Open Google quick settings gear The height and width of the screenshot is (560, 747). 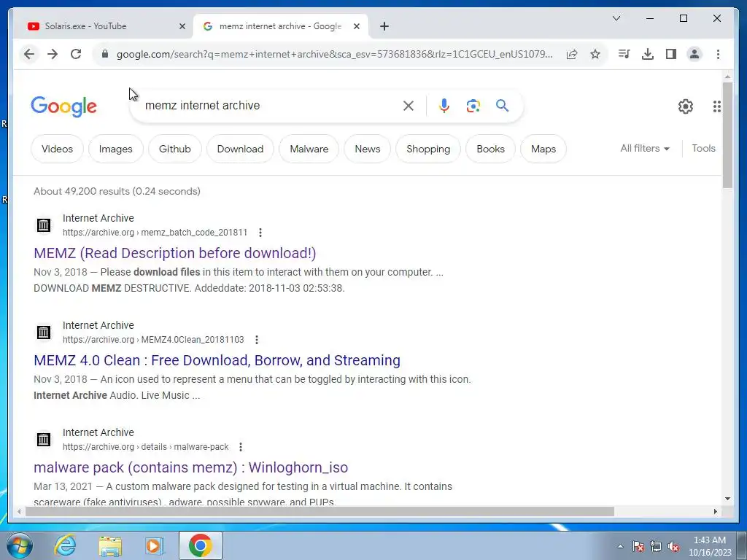686,106
